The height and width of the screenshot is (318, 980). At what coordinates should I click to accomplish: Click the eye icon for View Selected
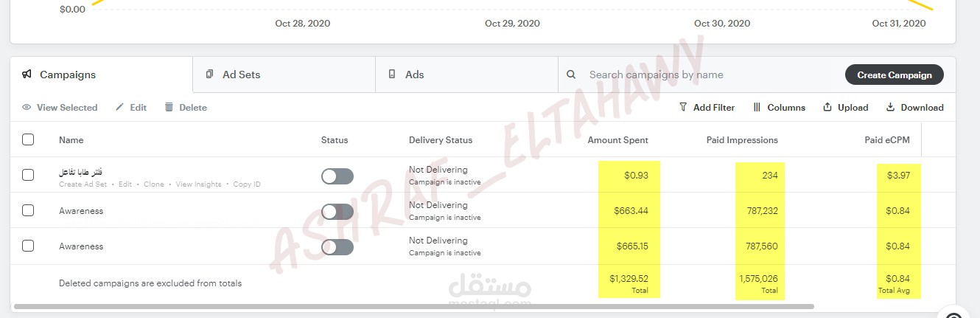point(27,108)
